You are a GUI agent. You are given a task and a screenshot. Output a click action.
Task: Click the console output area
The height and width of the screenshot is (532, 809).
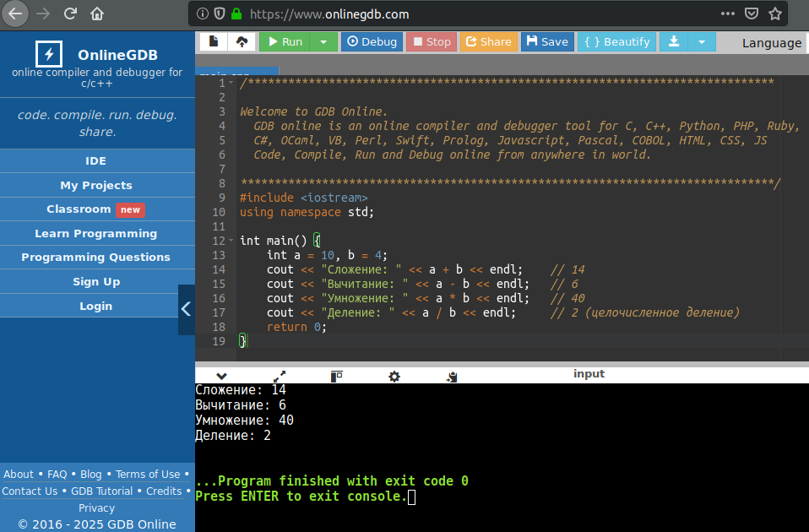(502, 458)
